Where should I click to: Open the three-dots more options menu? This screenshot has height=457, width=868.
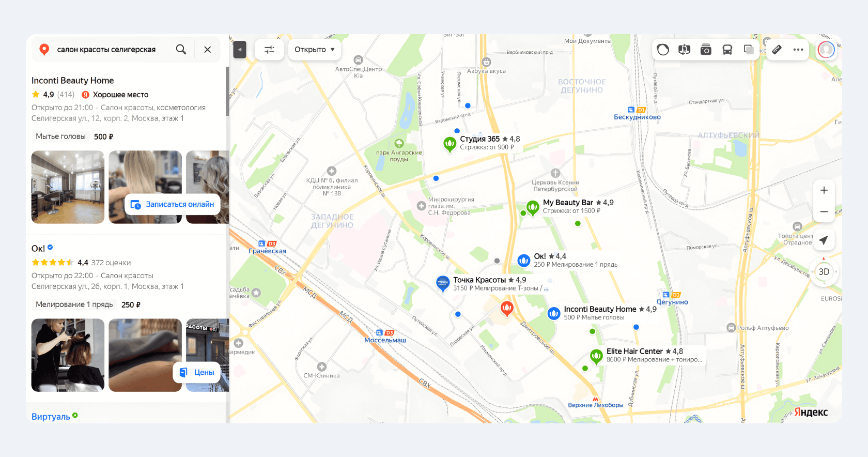(x=798, y=50)
